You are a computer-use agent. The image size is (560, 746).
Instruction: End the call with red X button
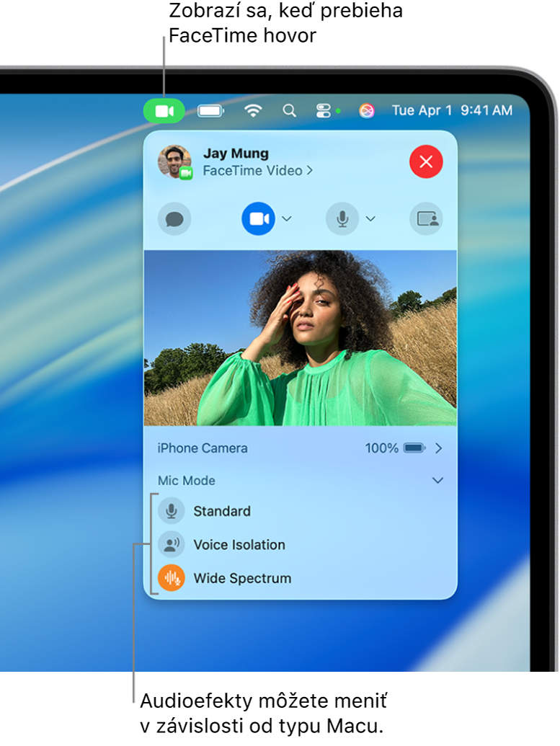(x=426, y=161)
